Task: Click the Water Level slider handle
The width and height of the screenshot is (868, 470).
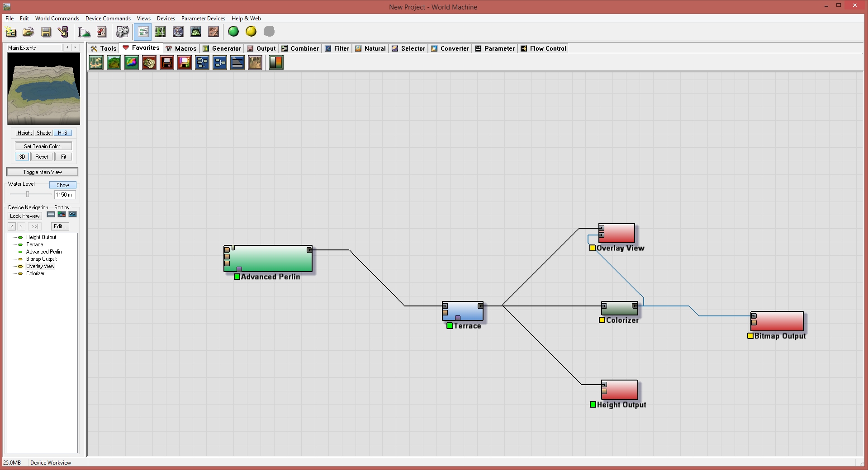Action: coord(28,194)
